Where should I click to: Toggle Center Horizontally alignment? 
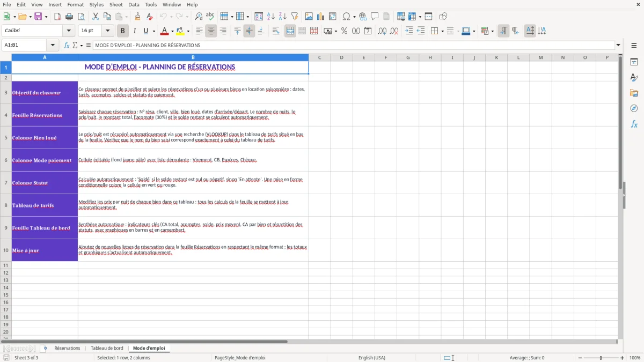211,31
